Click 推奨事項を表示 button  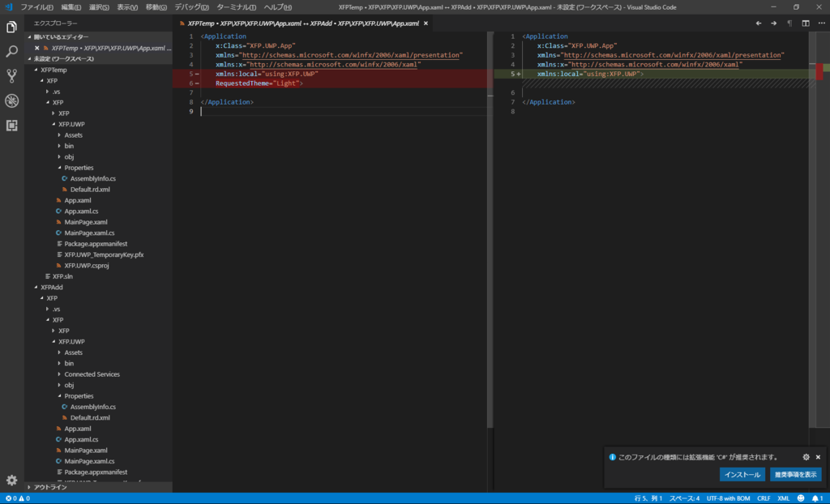point(796,474)
